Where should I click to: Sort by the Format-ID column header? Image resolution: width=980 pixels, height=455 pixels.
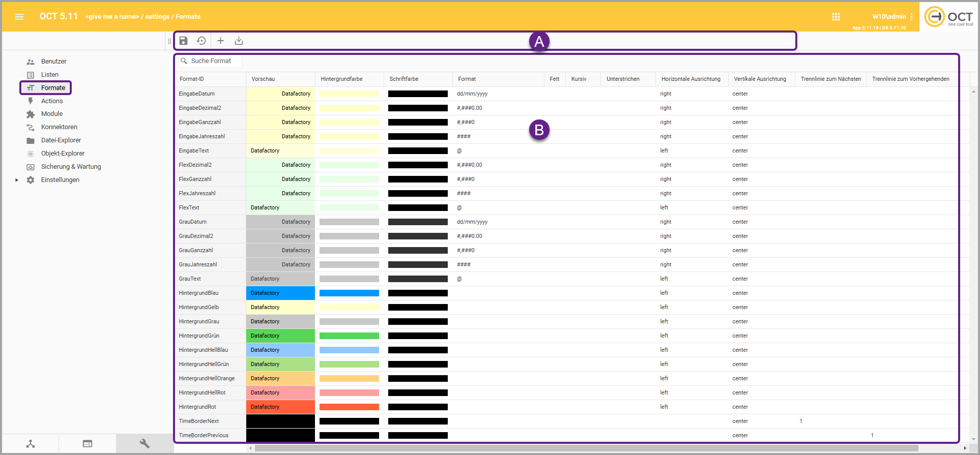click(x=192, y=79)
